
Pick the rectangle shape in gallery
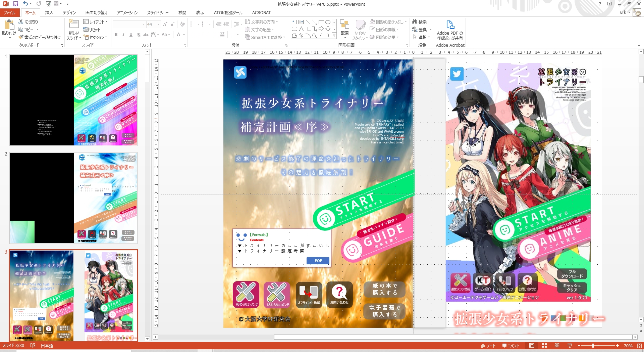321,22
